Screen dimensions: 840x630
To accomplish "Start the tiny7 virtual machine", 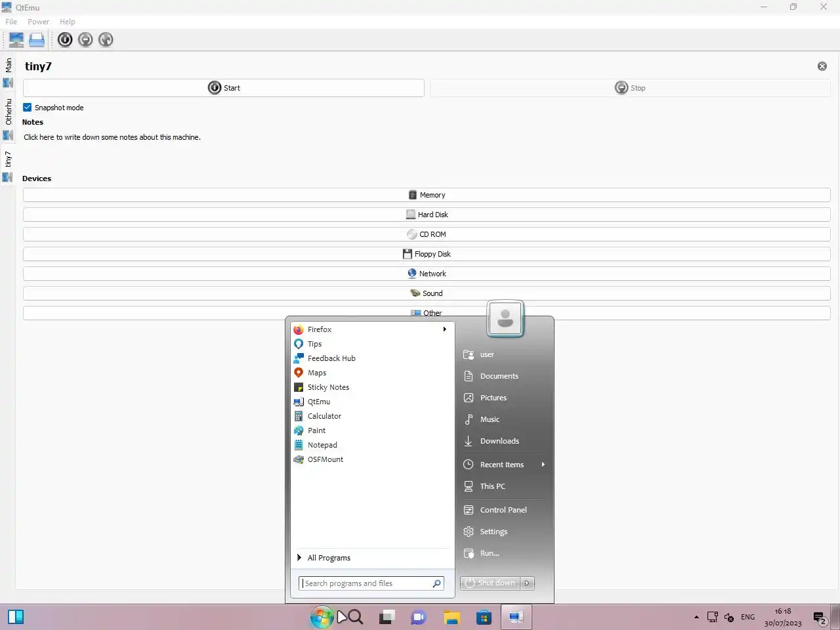I will pyautogui.click(x=224, y=88).
